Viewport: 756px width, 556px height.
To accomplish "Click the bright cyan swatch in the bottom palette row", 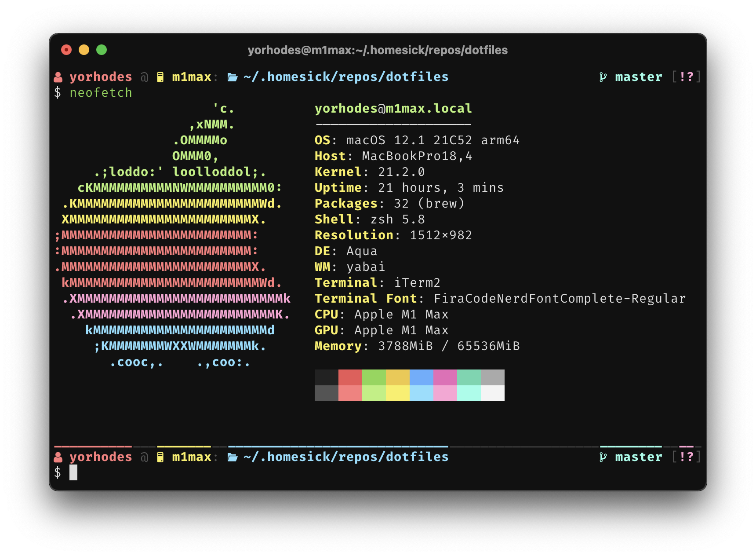I will click(469, 393).
